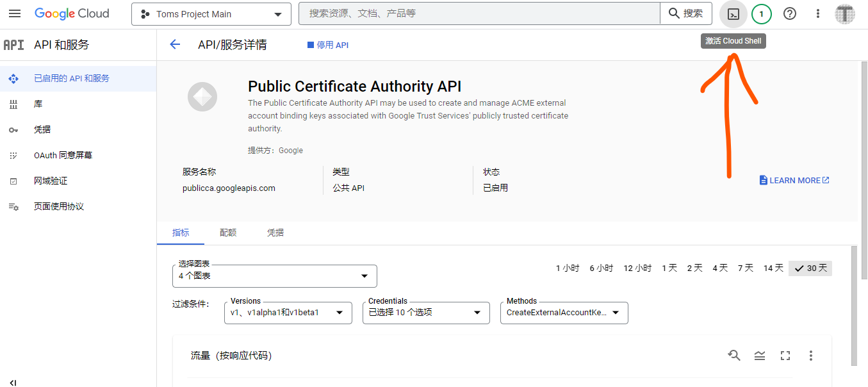
Task: Open the notifications badge showing 1
Action: 762,13
